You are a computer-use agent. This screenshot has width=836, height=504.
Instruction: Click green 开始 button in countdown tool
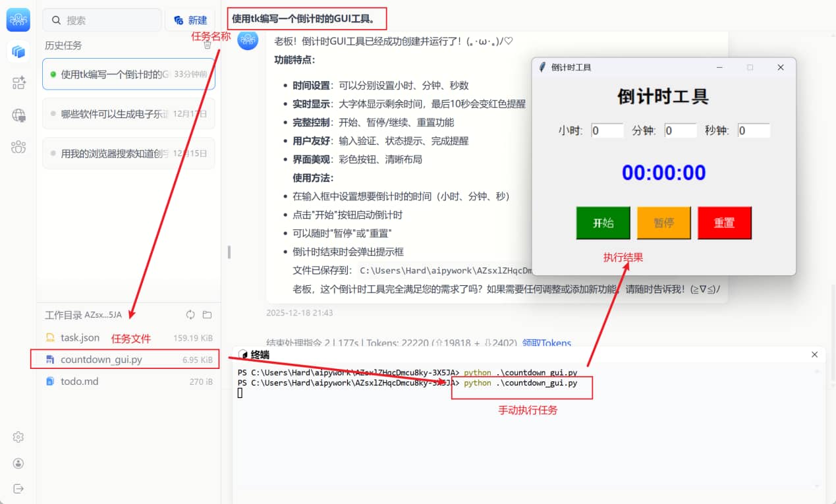(x=603, y=223)
